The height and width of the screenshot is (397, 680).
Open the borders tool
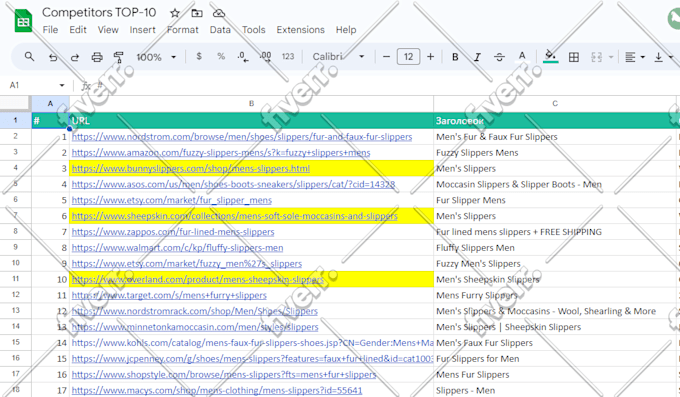point(574,57)
